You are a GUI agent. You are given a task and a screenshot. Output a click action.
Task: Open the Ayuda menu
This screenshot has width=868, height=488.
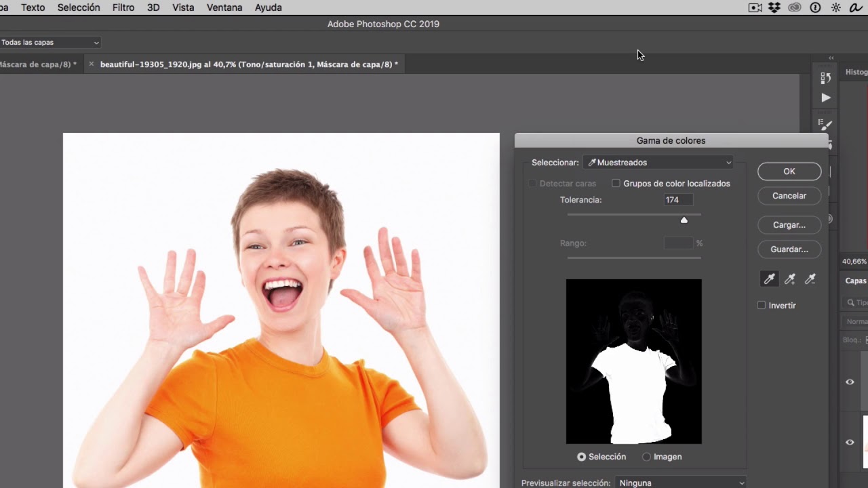pyautogui.click(x=269, y=7)
